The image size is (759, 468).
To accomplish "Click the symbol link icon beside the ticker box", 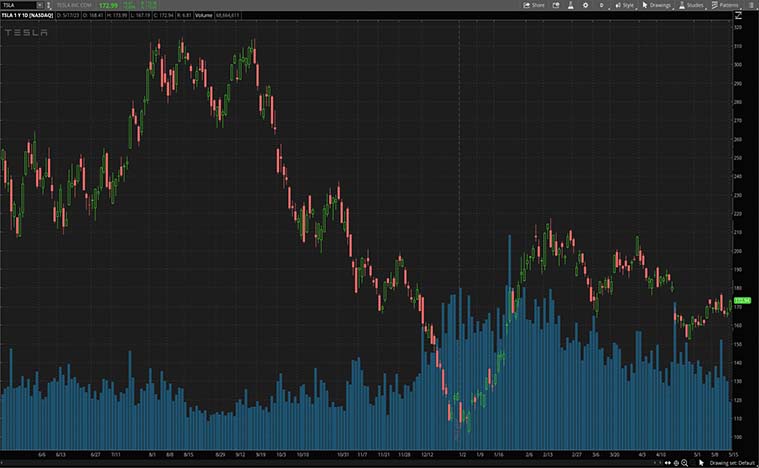I will pos(49,5).
